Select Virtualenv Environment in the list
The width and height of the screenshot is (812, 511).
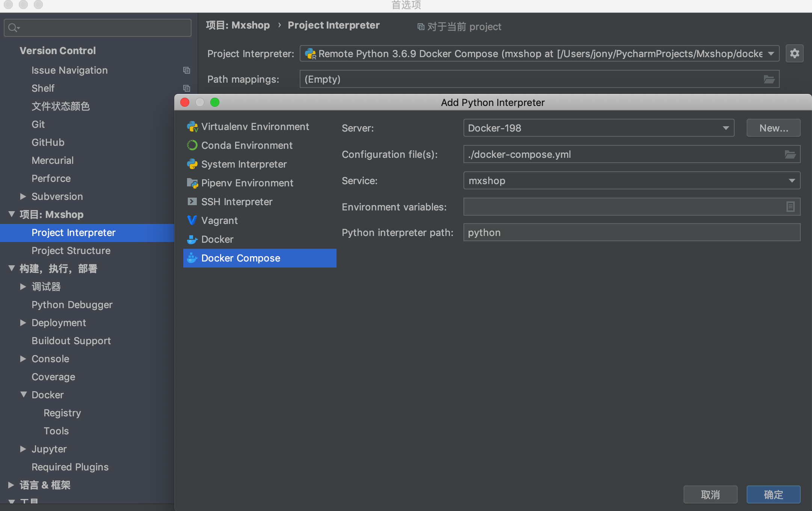[255, 127]
